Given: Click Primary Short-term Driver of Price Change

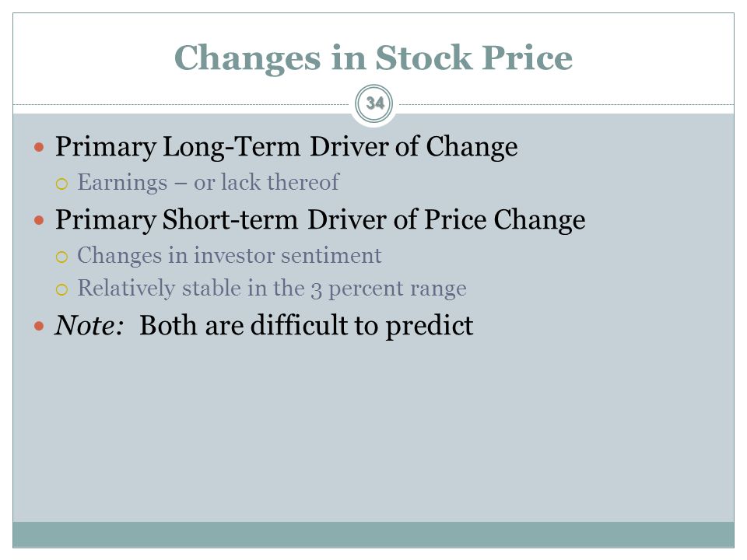Looking at the screenshot, I should pyautogui.click(x=320, y=220).
